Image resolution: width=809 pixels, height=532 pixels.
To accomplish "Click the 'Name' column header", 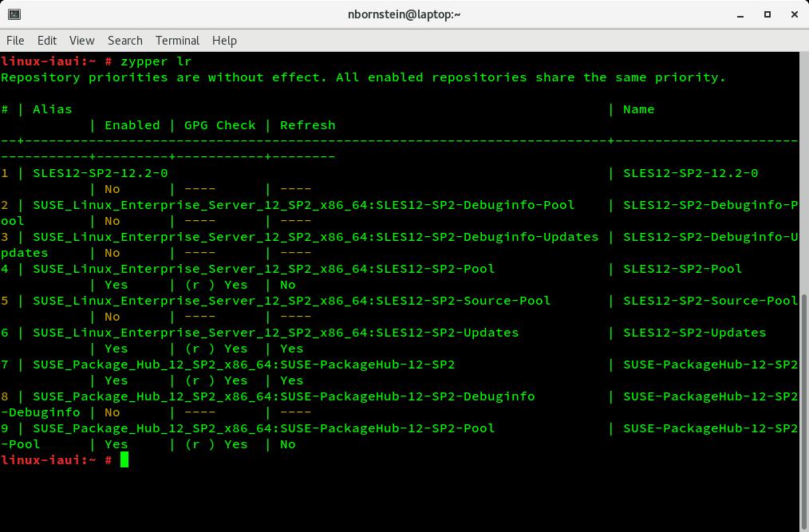I will [x=639, y=109].
